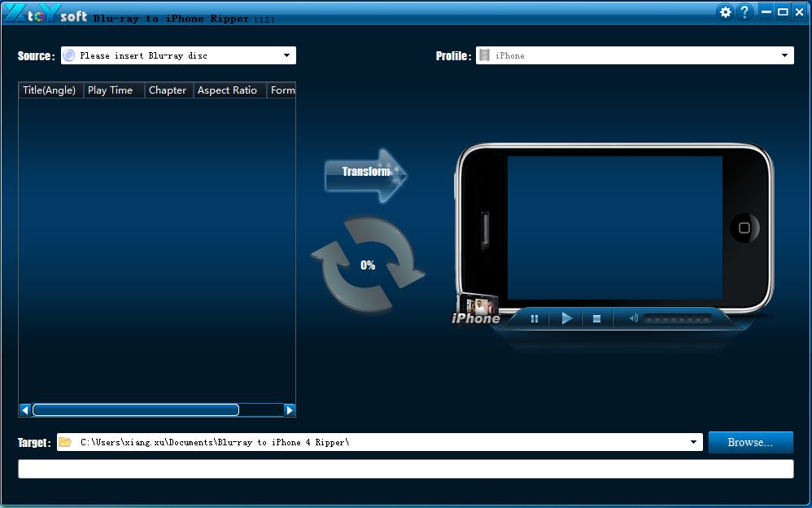Image resolution: width=812 pixels, height=508 pixels.
Task: Click the Transform arrow button
Action: [x=365, y=176]
